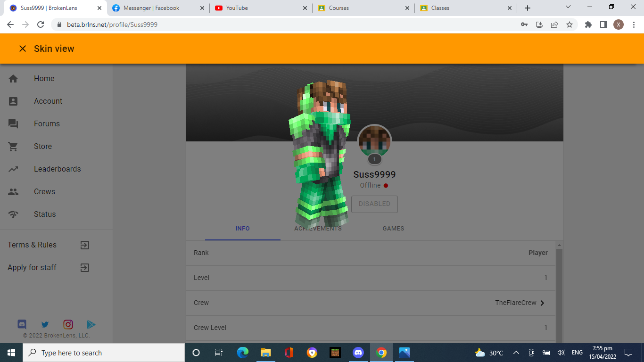Open File Explorer from taskbar
This screenshot has width=644, height=362.
(266, 353)
